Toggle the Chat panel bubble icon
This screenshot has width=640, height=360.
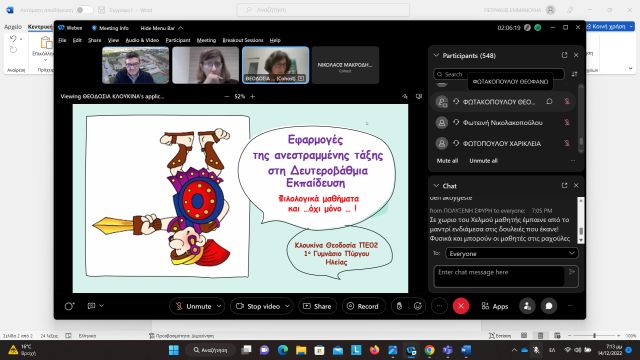pos(549,306)
